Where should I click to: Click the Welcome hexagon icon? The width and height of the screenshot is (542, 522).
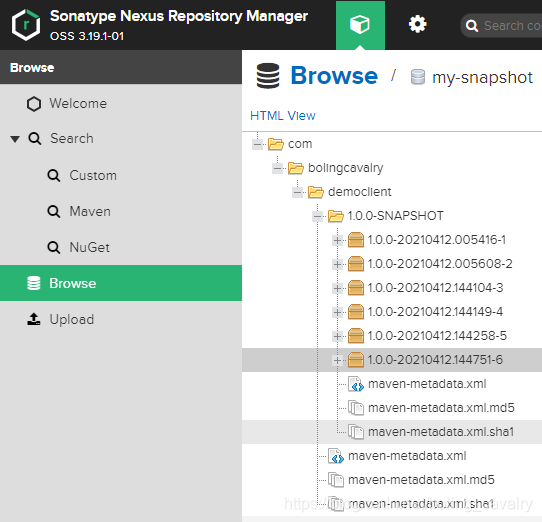pyautogui.click(x=34, y=104)
